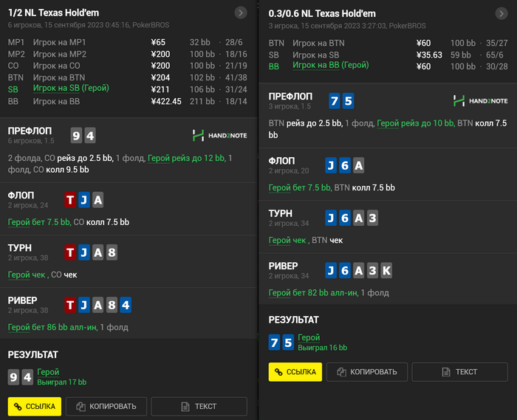Click blue 6 card on right flop row

345,165
